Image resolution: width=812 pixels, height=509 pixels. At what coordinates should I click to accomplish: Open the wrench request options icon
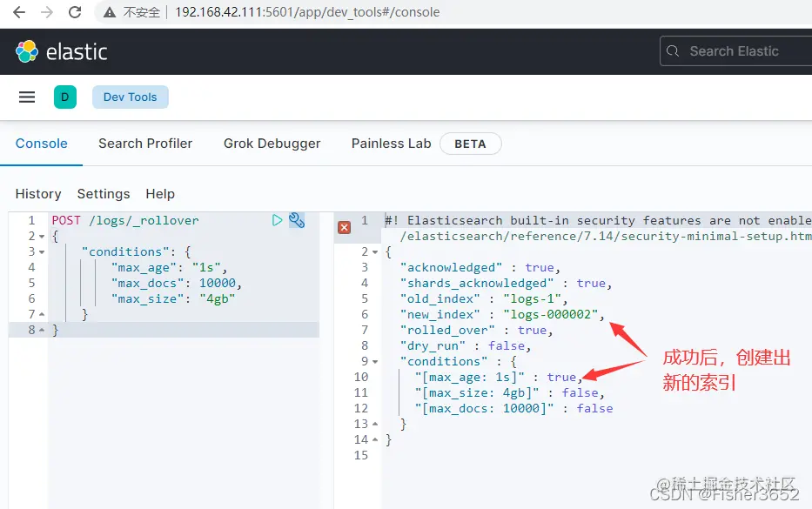[297, 221]
